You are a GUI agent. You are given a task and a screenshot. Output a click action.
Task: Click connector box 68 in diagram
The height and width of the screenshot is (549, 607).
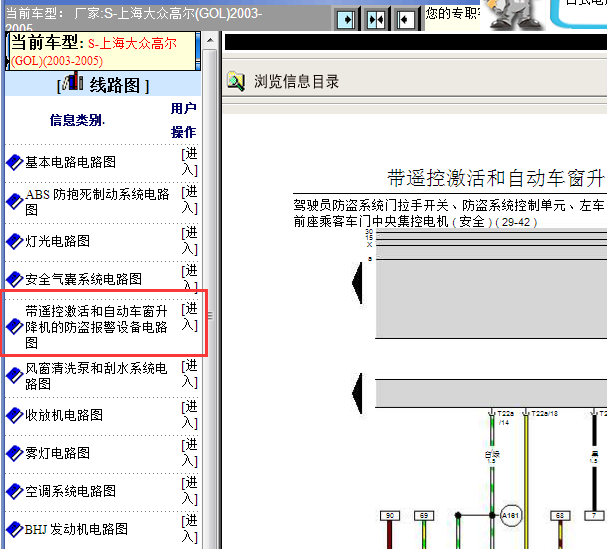(560, 516)
